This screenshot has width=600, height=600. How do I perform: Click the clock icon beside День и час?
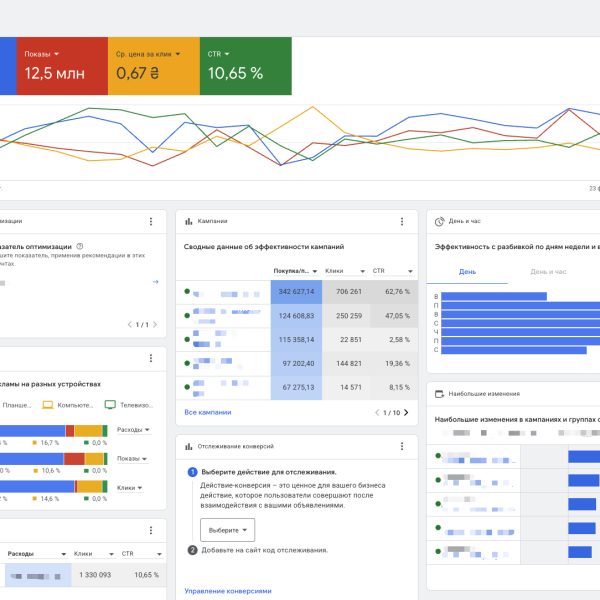[440, 221]
